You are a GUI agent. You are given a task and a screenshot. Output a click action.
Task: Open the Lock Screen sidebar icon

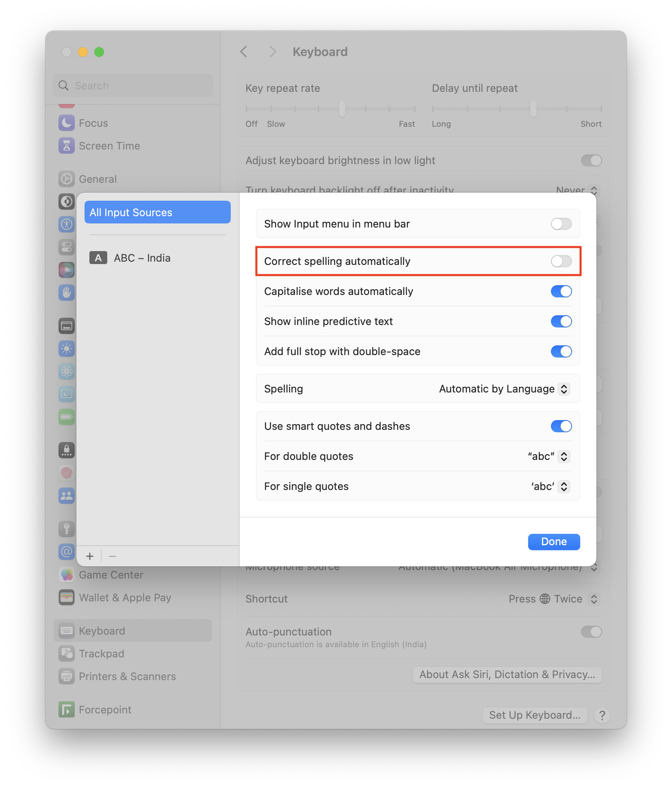click(67, 450)
